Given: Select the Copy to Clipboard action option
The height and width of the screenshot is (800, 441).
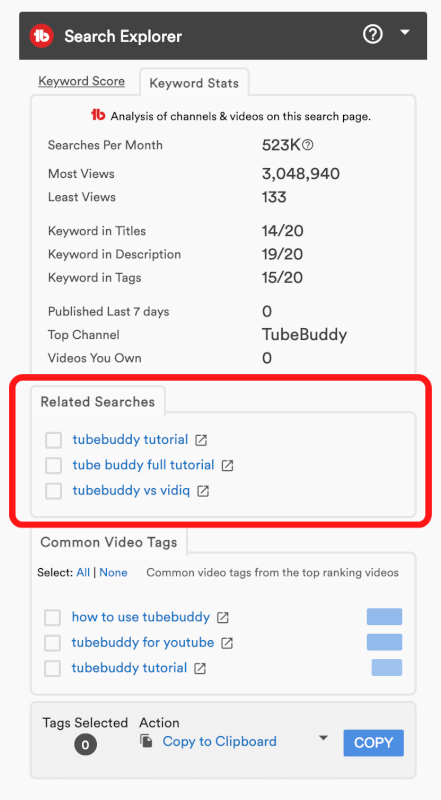Looking at the screenshot, I should click(x=219, y=741).
